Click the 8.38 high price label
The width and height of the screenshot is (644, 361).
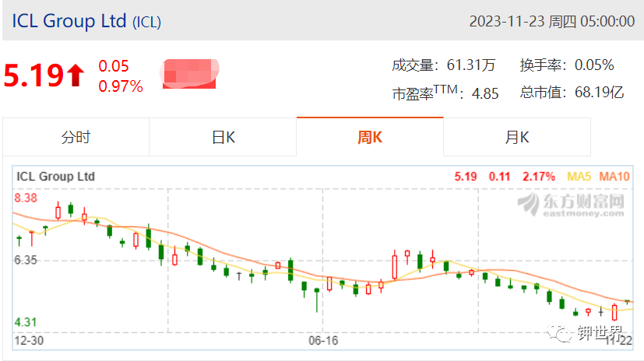[x=26, y=198]
